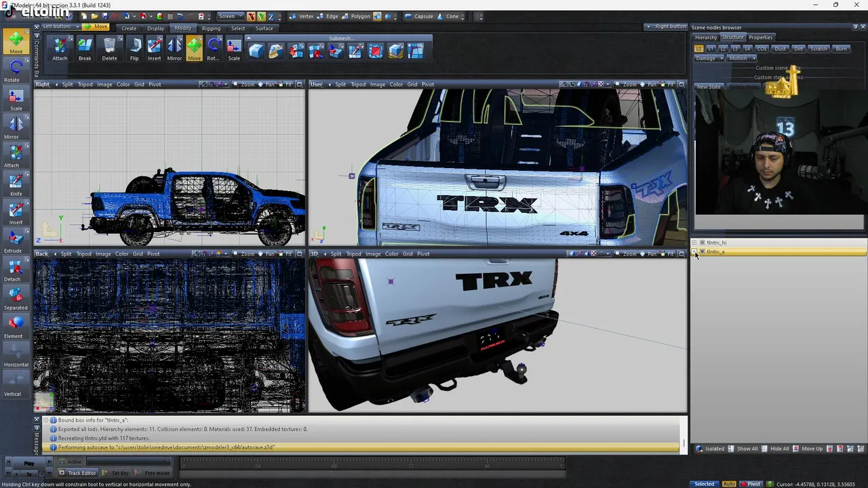Toggle Selected mode in status bar
The image size is (868, 488).
point(704,484)
